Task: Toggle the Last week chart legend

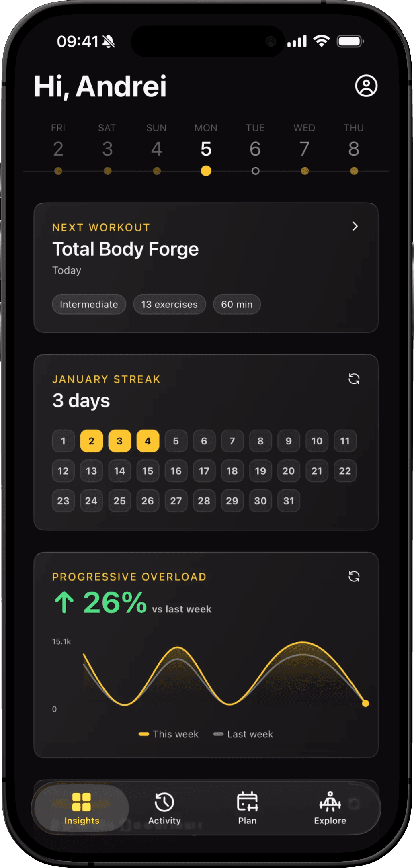Action: click(243, 734)
